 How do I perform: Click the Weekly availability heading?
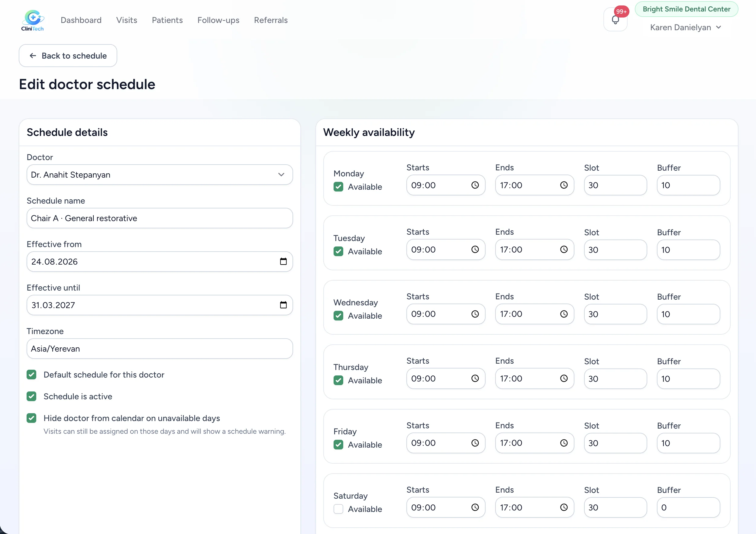point(369,132)
